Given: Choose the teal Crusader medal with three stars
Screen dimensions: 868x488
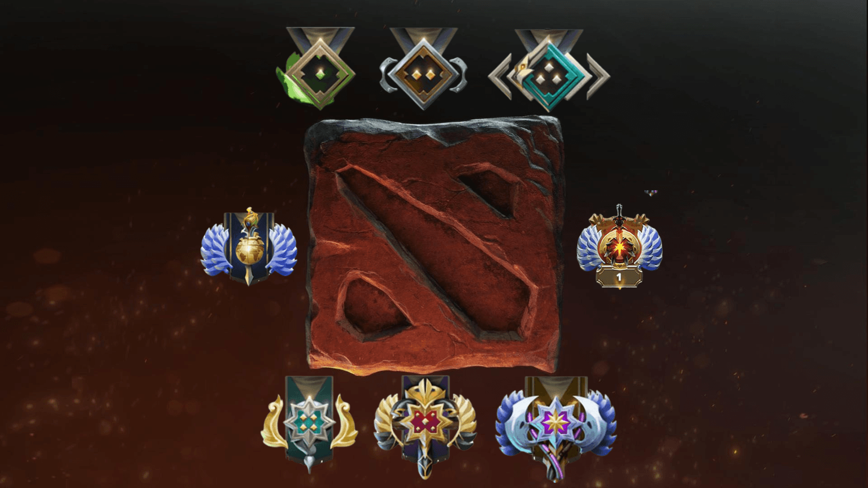Looking at the screenshot, I should pos(549,69).
